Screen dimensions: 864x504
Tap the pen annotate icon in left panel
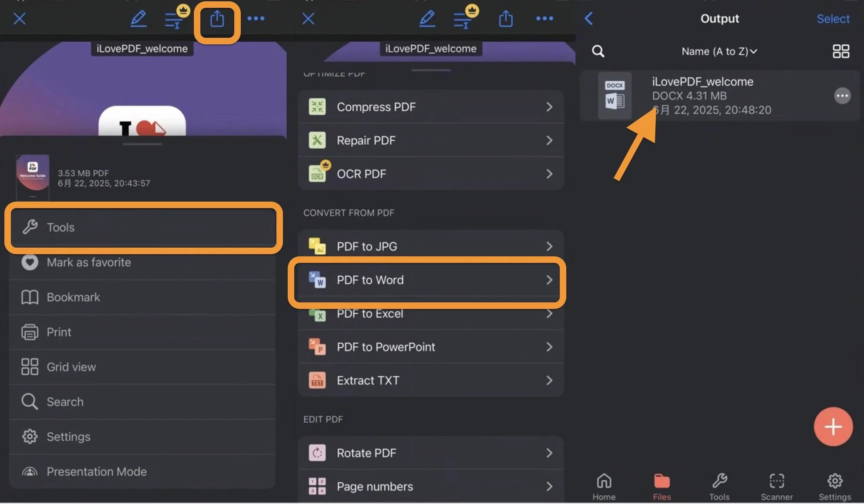pyautogui.click(x=138, y=19)
